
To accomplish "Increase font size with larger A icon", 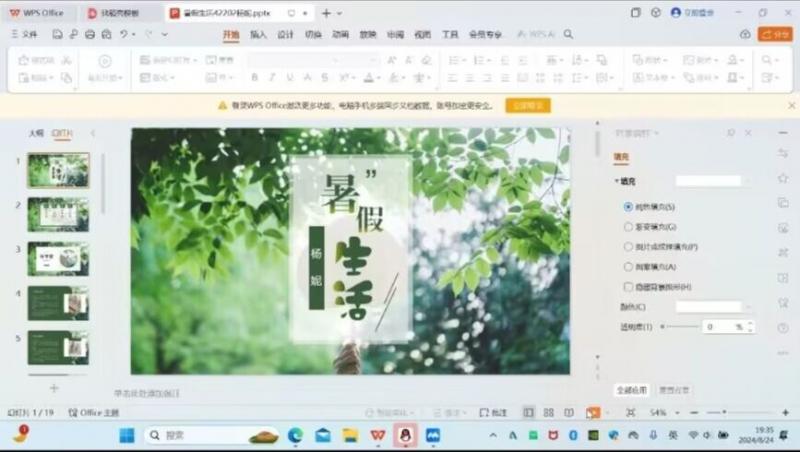I will coord(391,60).
